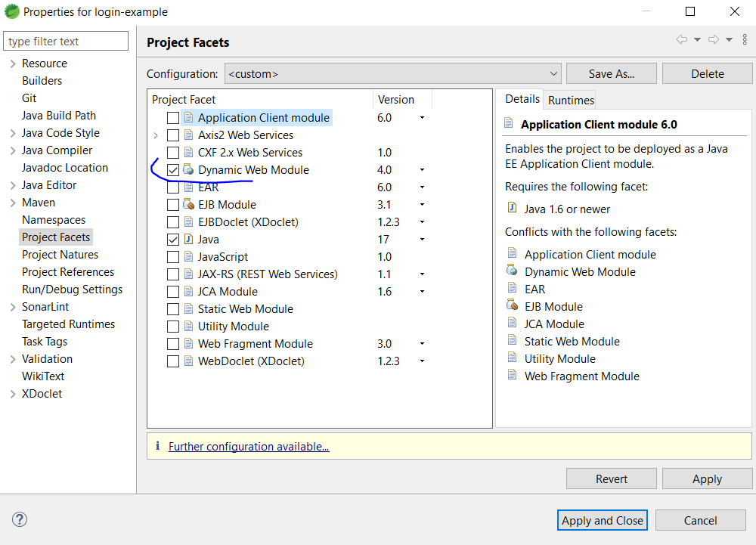
Task: Click the Axis2 Web Services facet icon
Action: point(188,135)
